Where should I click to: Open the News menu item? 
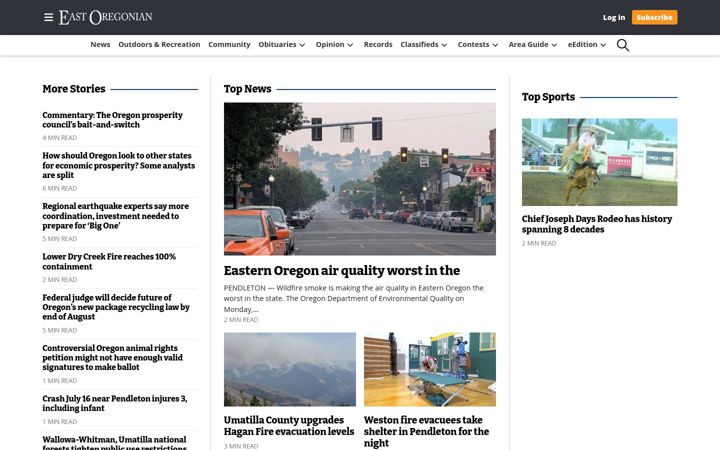pos(100,45)
